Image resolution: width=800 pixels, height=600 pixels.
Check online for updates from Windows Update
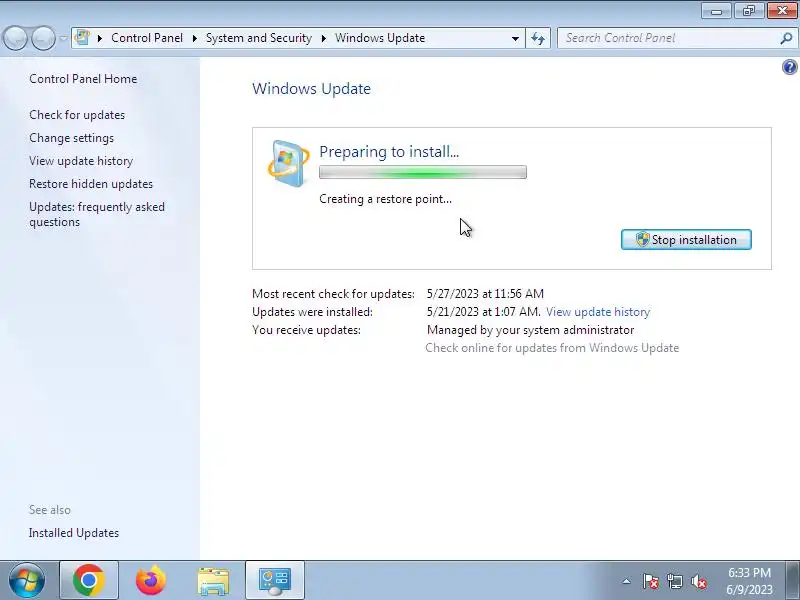coord(552,348)
